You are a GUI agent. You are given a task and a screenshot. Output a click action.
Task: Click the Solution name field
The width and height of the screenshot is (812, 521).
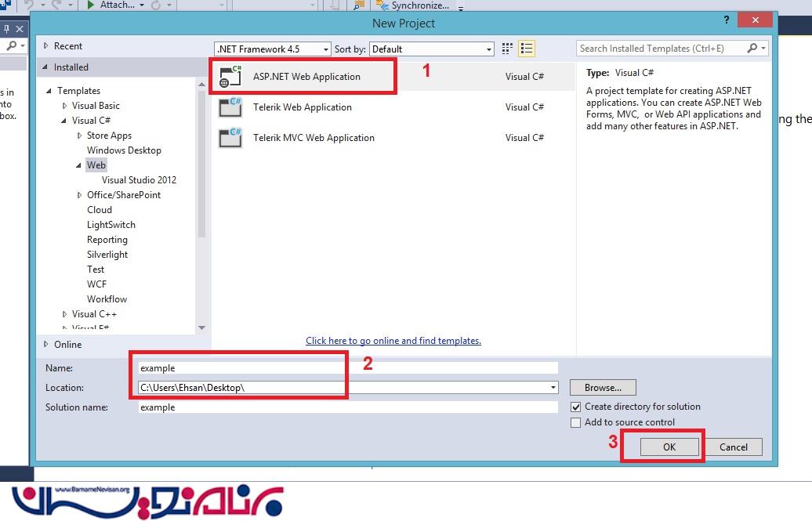[348, 407]
